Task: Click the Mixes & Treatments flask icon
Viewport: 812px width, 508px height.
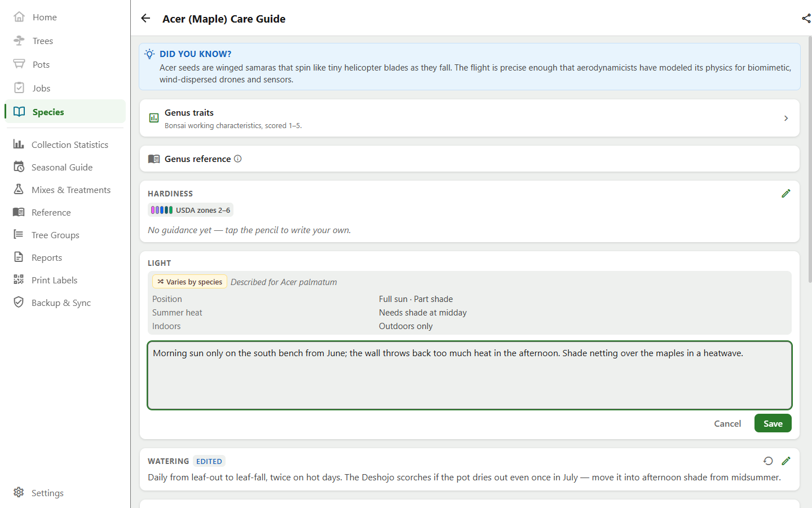Action: click(19, 190)
